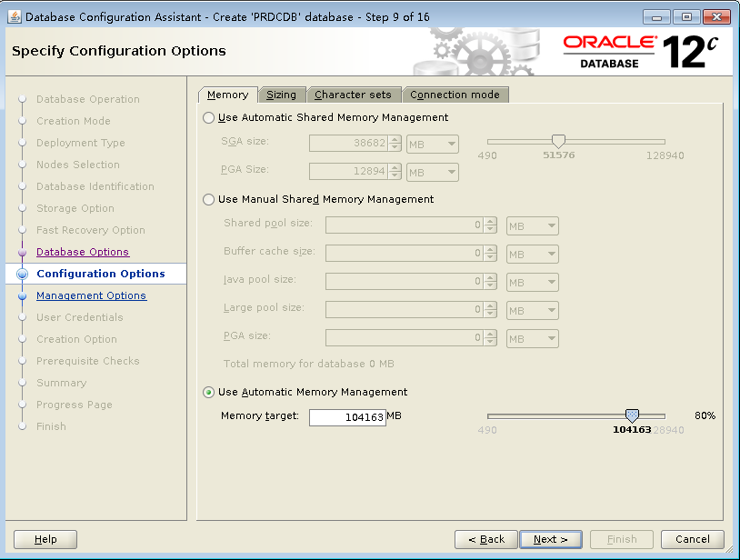
Task: Click the Total memory for database text
Action: click(309, 364)
